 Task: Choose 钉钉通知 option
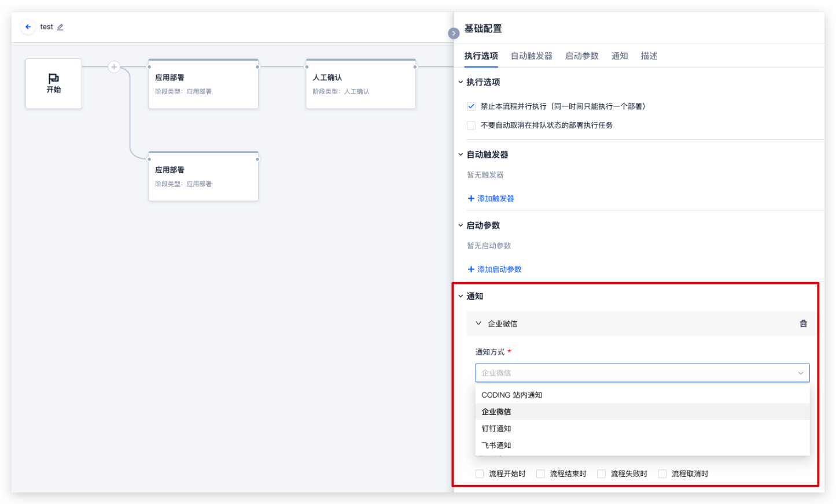tap(642, 429)
